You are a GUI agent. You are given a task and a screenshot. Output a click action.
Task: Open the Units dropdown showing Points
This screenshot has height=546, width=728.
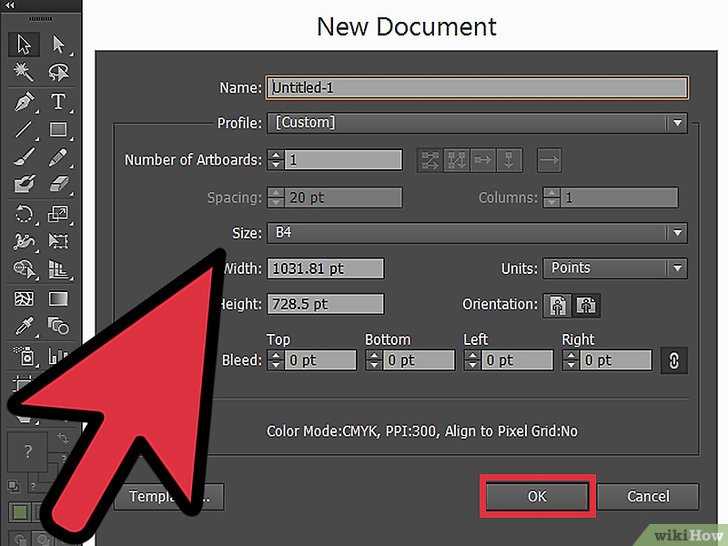point(615,268)
